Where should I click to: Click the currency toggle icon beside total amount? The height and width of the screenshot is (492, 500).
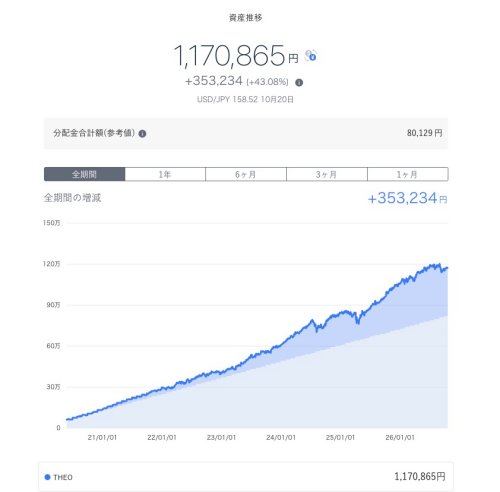point(311,56)
